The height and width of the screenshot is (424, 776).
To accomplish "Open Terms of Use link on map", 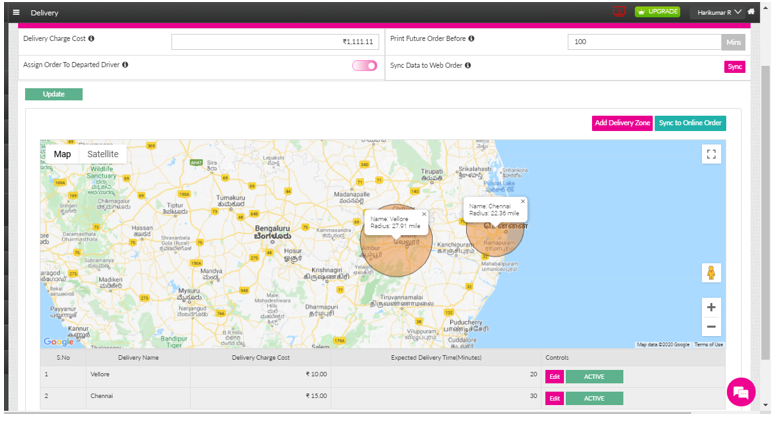I will tap(708, 345).
